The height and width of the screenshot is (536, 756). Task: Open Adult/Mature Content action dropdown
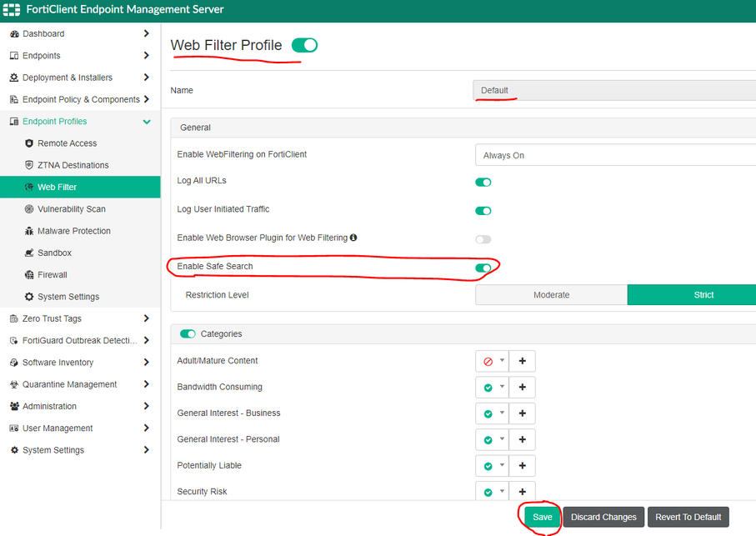click(x=493, y=361)
